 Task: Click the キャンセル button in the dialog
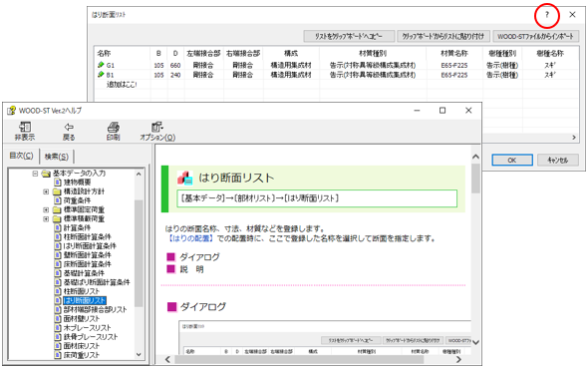tap(558, 160)
